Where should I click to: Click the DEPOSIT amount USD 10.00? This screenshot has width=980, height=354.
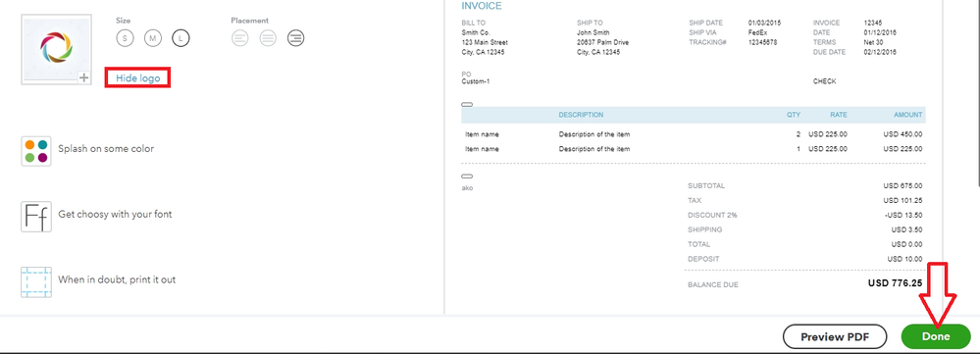click(x=905, y=259)
